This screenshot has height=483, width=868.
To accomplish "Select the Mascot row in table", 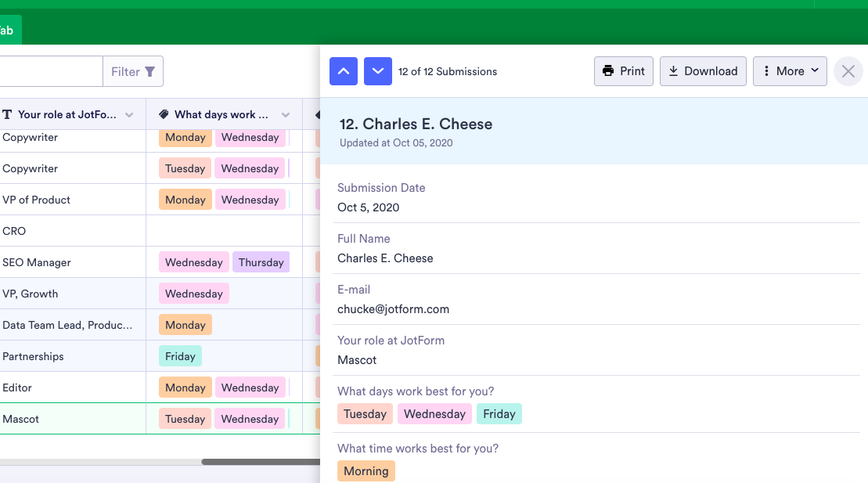I will coord(160,419).
